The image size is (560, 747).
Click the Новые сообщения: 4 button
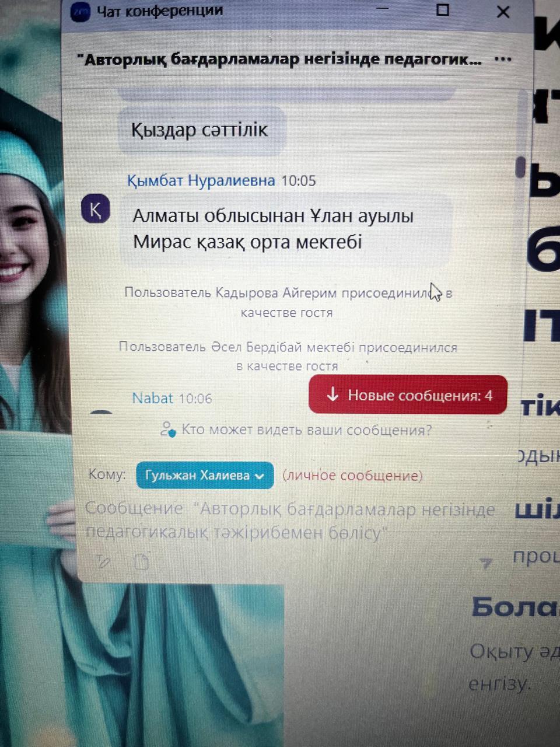pos(408,395)
